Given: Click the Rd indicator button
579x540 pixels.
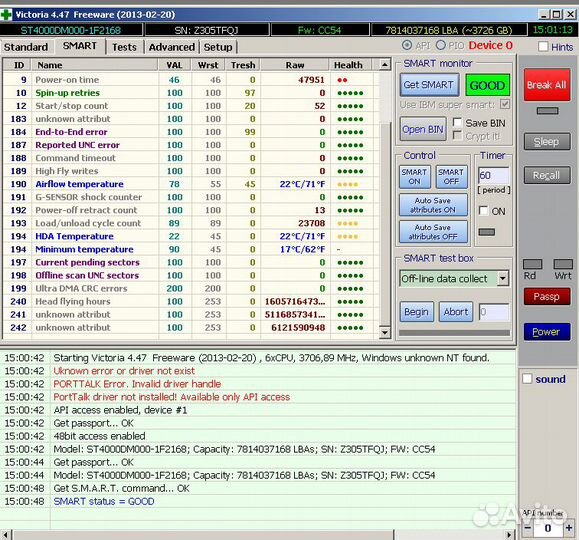Looking at the screenshot, I should [532, 264].
